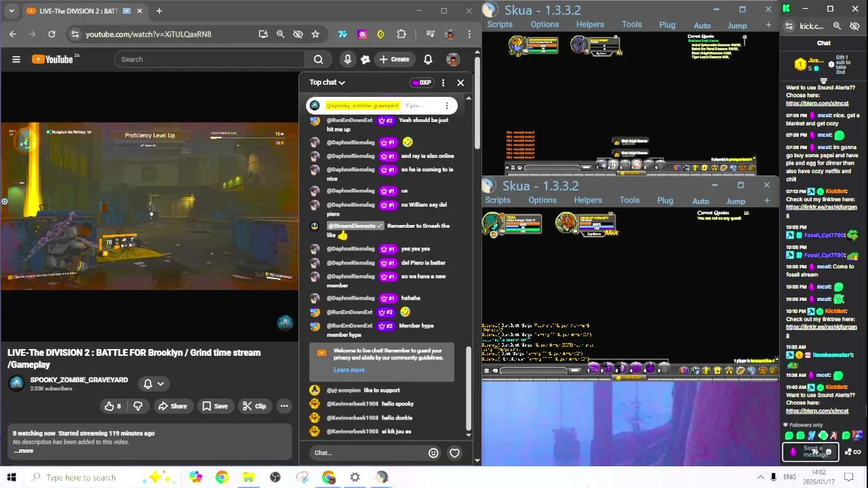Click the YouTube page vertical scrollbar
Viewport: 868px width, 488px height.
[477, 102]
